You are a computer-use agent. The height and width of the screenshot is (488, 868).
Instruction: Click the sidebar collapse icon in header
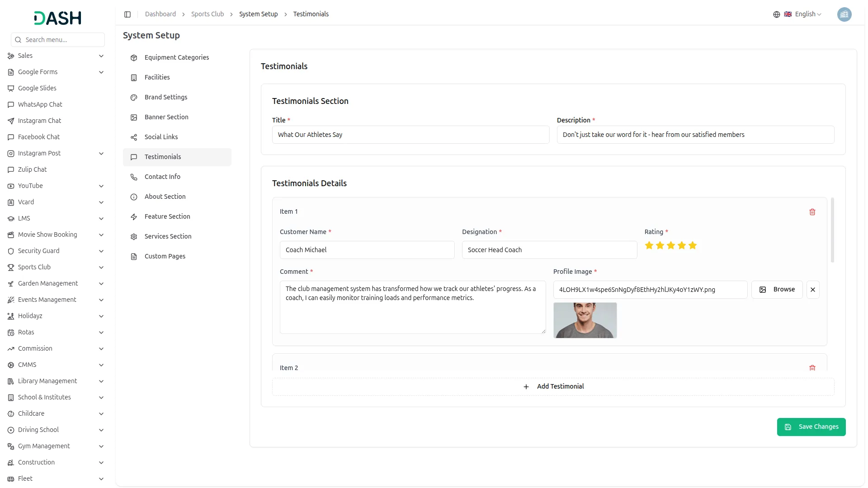(x=127, y=14)
